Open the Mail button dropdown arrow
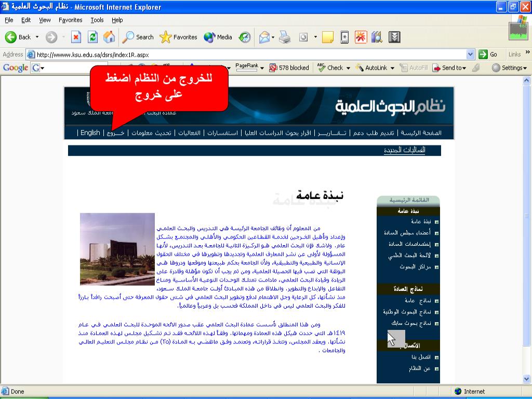 click(x=273, y=37)
